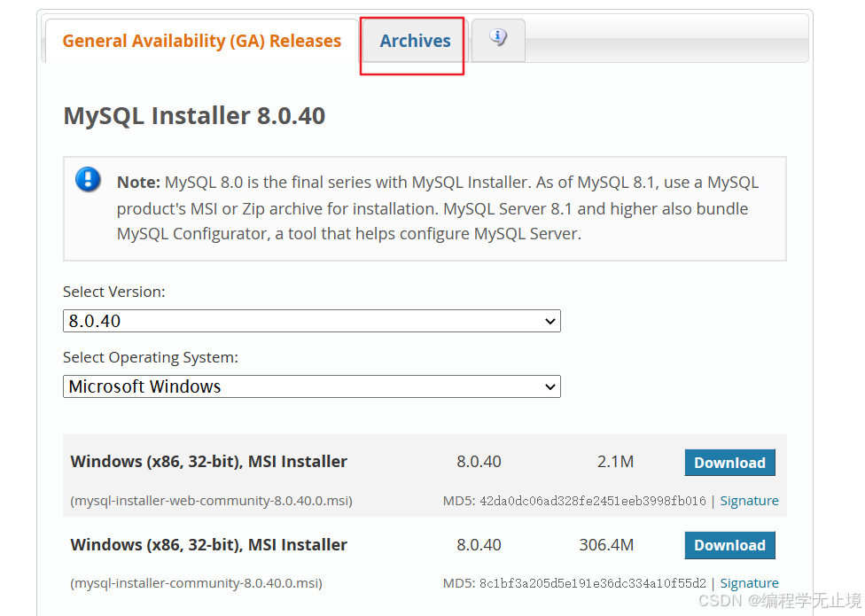
Task: Download the 2.1M web MSI installer
Action: coord(730,463)
